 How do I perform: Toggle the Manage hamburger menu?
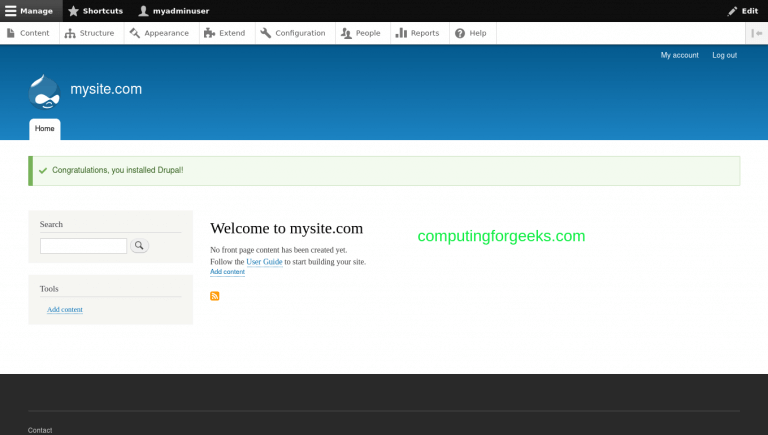coord(29,11)
